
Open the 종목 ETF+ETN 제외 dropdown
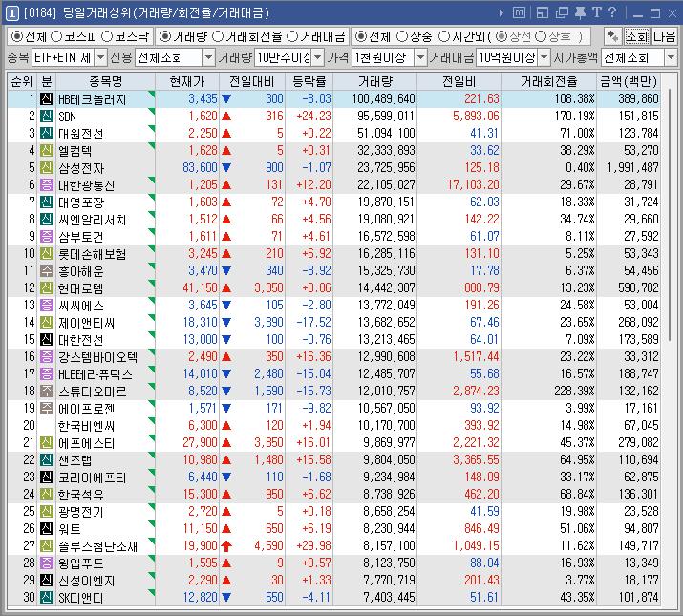(100, 57)
